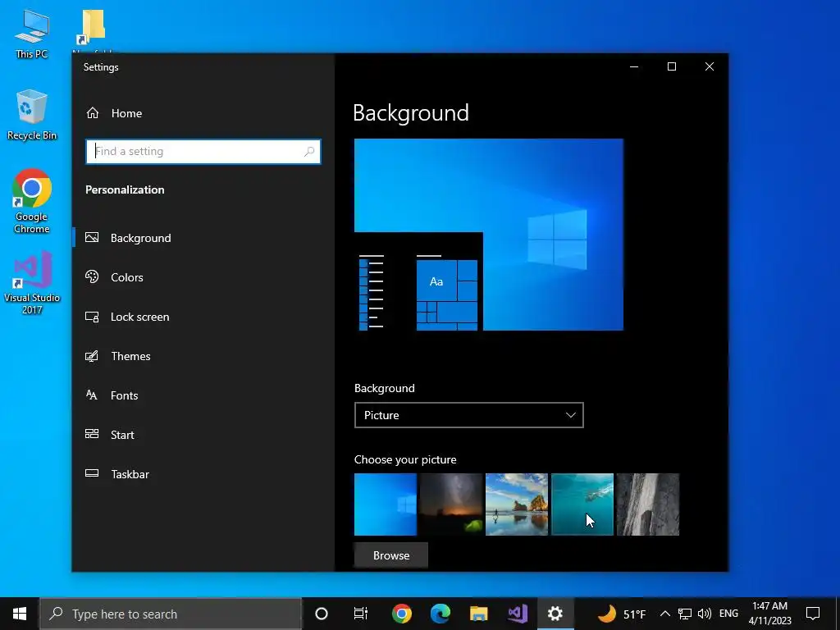
Task: Open Task View from taskbar
Action: 361,614
